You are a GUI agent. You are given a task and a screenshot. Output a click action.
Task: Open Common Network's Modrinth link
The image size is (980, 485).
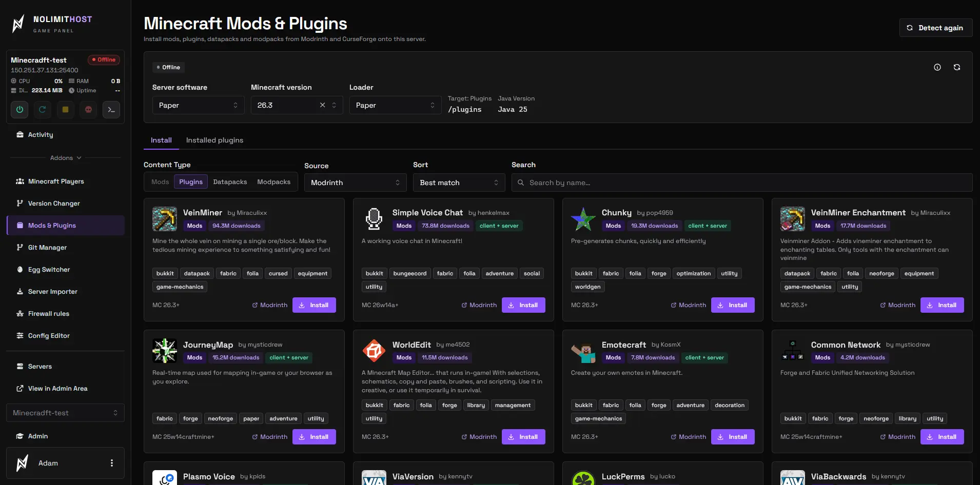(x=897, y=437)
